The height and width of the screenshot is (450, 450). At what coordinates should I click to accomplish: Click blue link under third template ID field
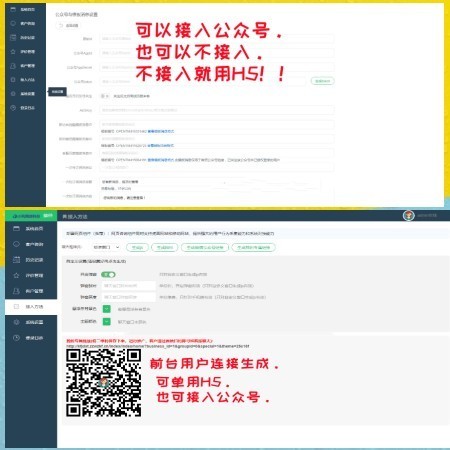tap(161, 160)
